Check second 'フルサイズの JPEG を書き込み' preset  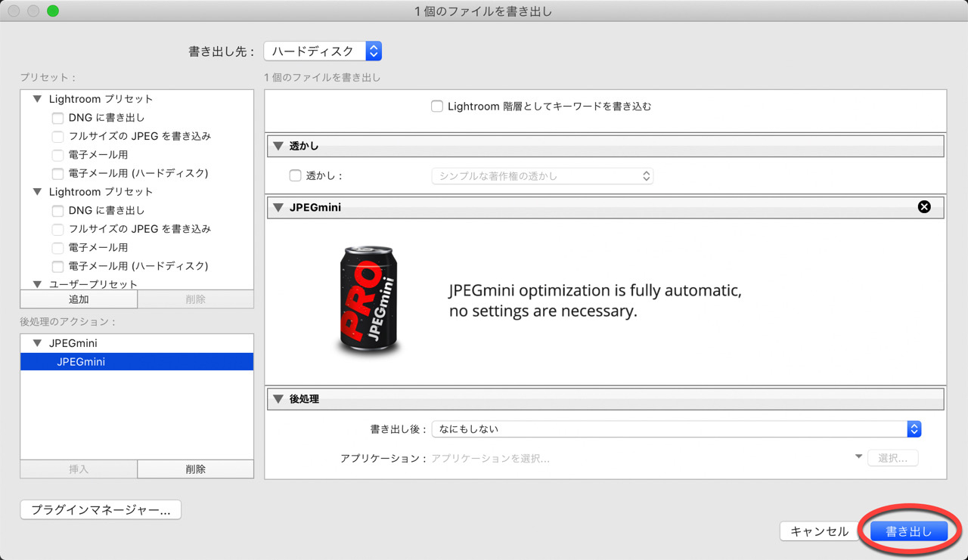tap(57, 229)
